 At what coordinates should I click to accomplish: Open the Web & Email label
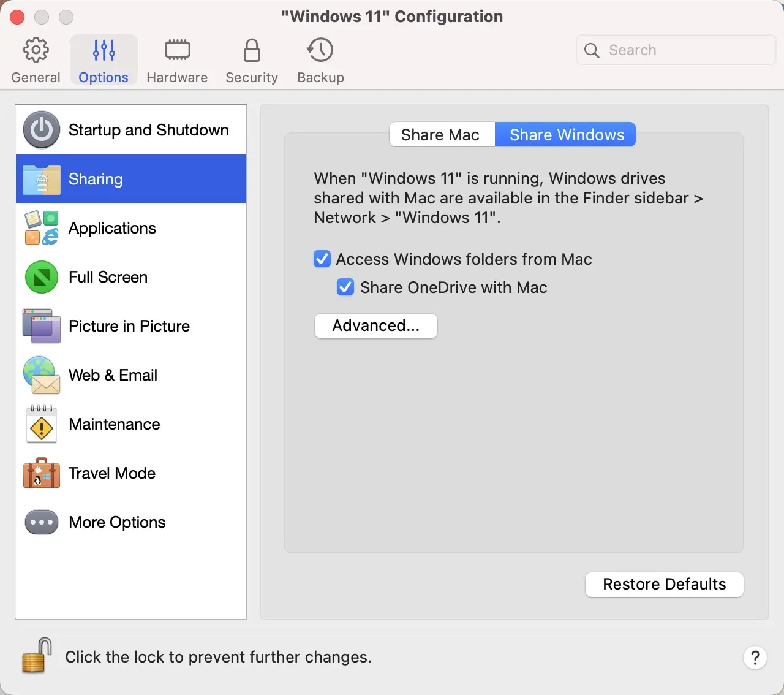pos(113,375)
